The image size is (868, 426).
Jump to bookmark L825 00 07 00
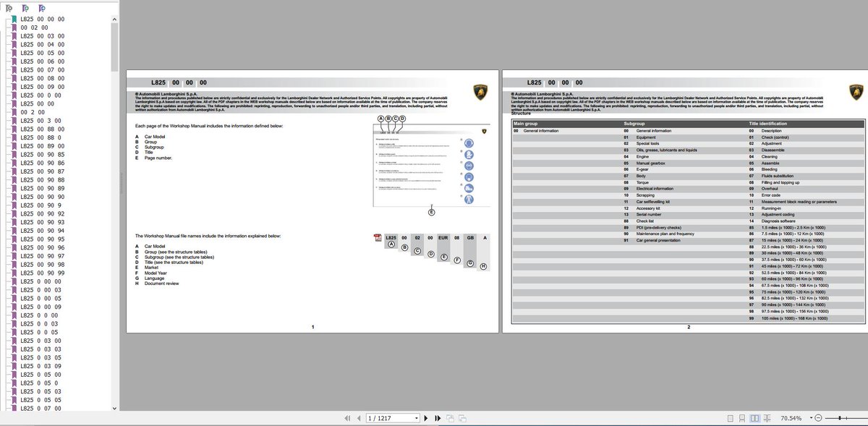42,69
